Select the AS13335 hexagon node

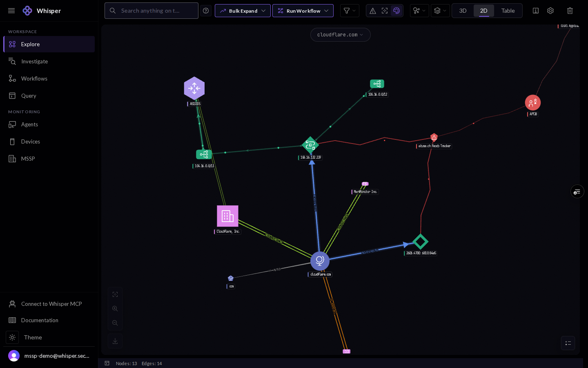(x=194, y=88)
